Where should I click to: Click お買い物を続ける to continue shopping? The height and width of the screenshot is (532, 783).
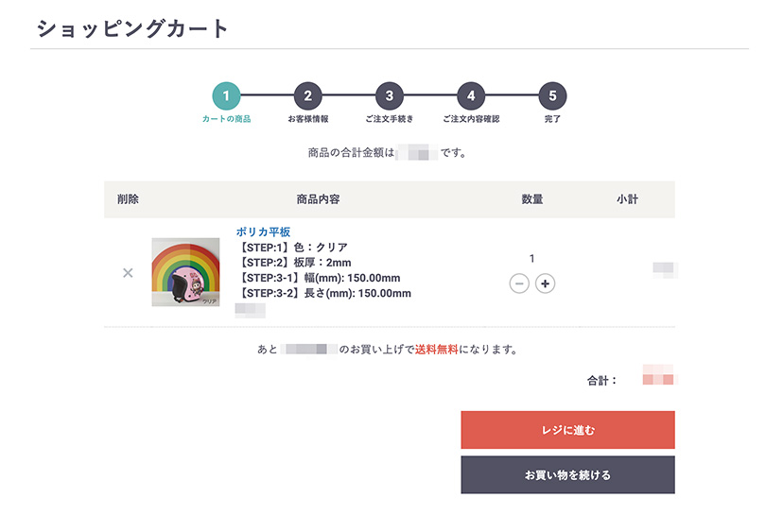[x=567, y=474]
